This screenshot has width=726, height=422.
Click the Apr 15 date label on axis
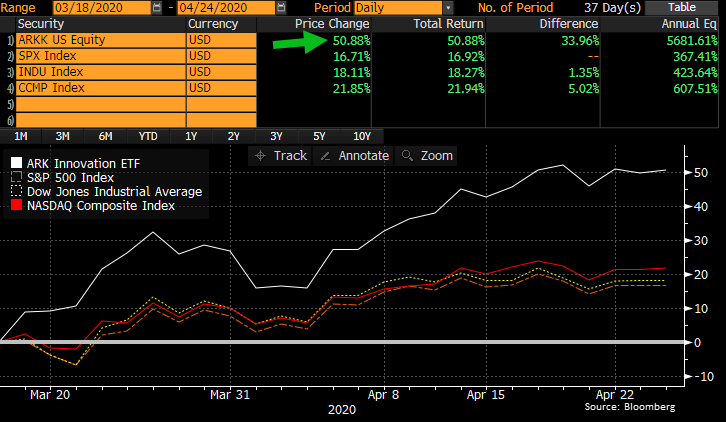pos(486,395)
